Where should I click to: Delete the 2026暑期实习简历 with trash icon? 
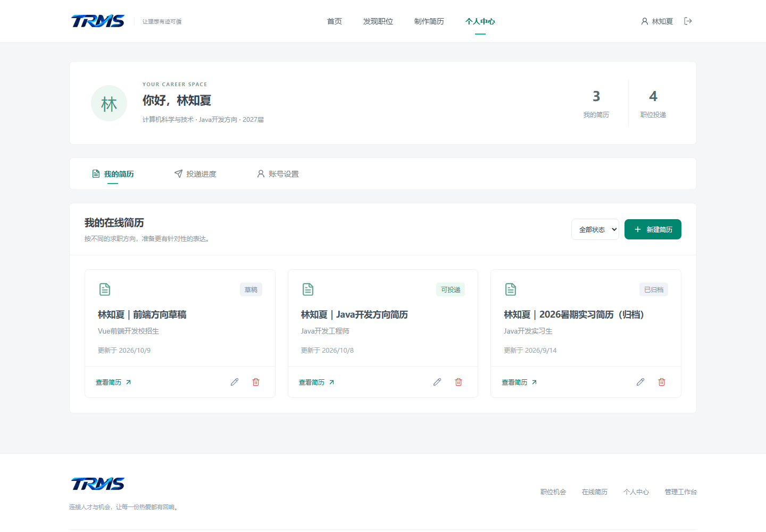pyautogui.click(x=662, y=382)
